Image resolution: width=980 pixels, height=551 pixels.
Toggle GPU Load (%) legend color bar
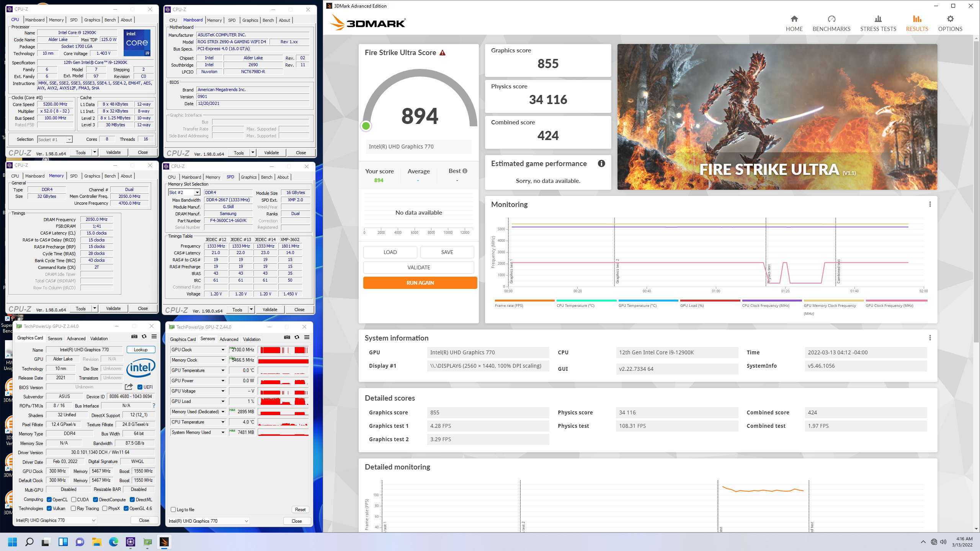pyautogui.click(x=710, y=301)
